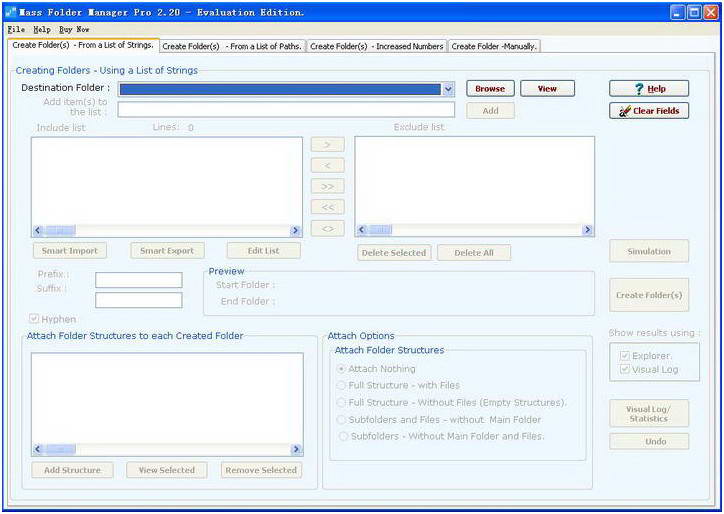Focus the Add item(s) to the list field
The width and height of the screenshot is (724, 514).
point(286,110)
